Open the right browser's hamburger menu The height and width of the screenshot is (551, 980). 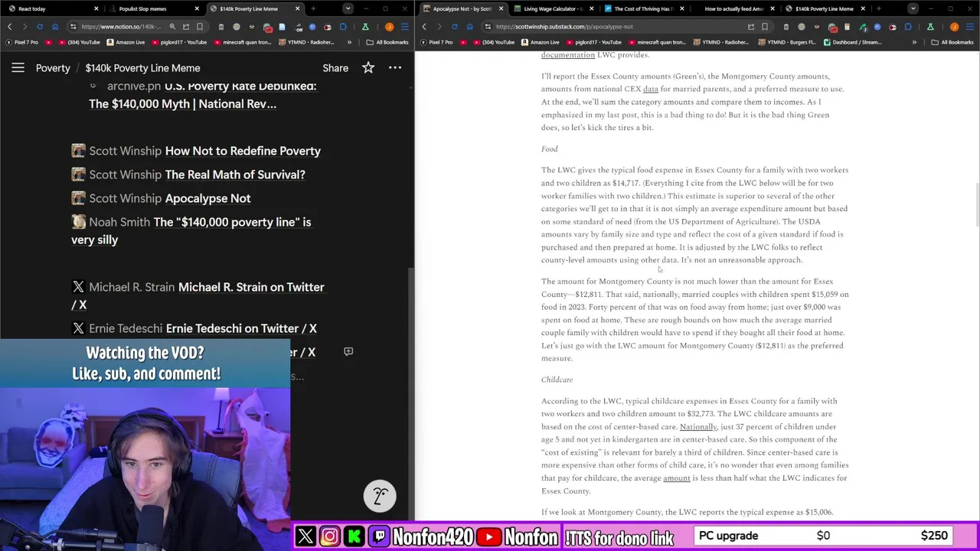[x=970, y=26]
